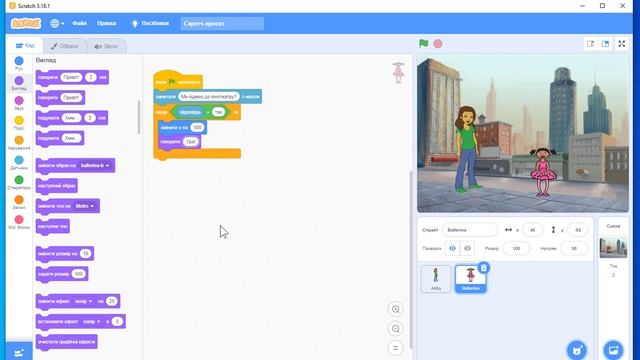Viewport: 640px width, 360px height.
Task: Click the sprite size field
Action: [516, 248]
